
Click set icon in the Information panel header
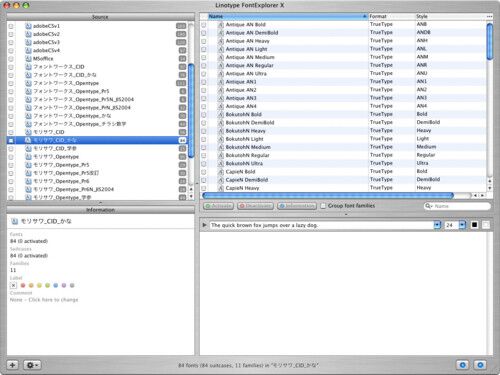14,221
